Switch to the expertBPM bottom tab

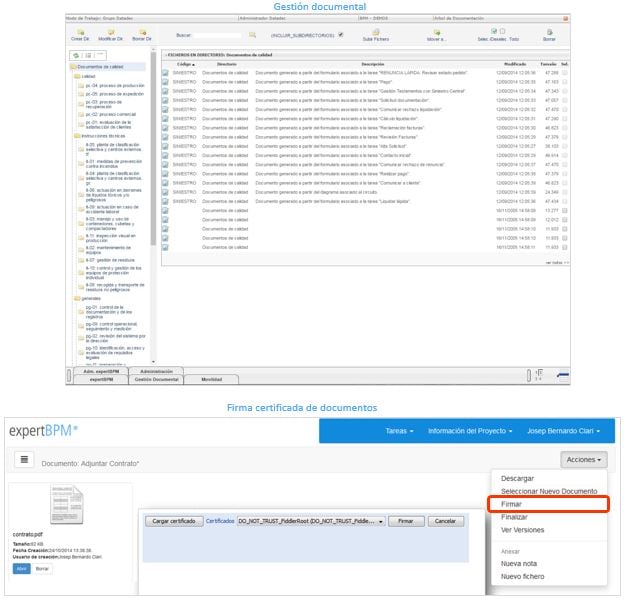(101, 380)
